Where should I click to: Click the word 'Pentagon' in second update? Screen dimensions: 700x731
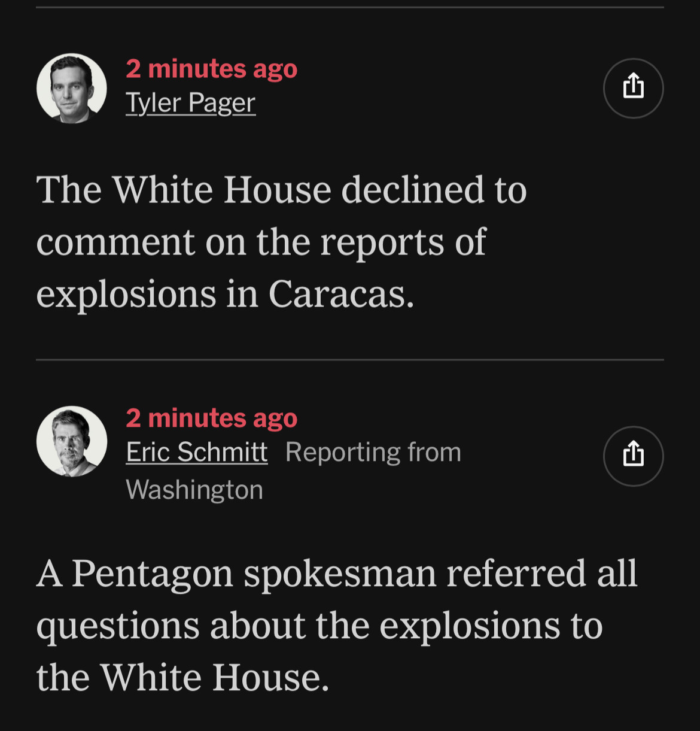[152, 574]
